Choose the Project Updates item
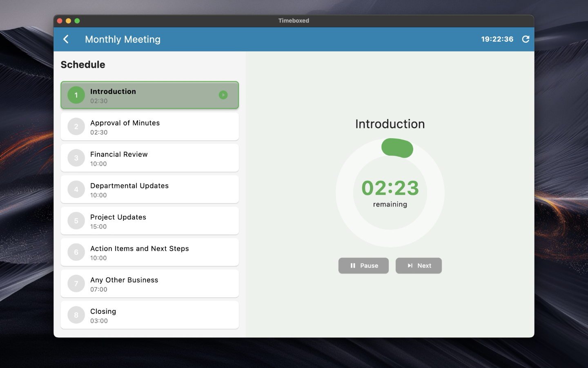Viewport: 588px width, 368px height. point(149,221)
